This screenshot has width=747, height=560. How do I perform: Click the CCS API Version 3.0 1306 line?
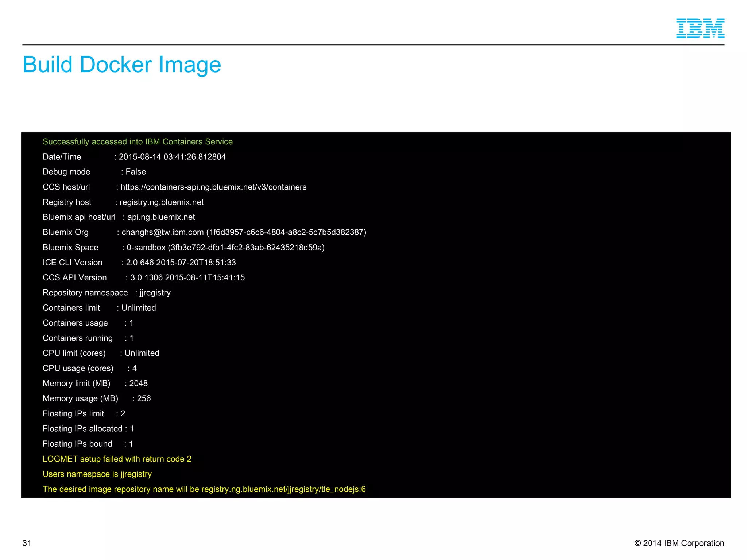(144, 278)
